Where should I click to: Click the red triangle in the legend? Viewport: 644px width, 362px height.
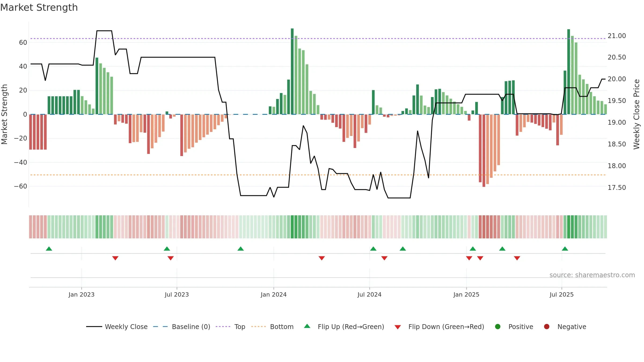pos(398,327)
